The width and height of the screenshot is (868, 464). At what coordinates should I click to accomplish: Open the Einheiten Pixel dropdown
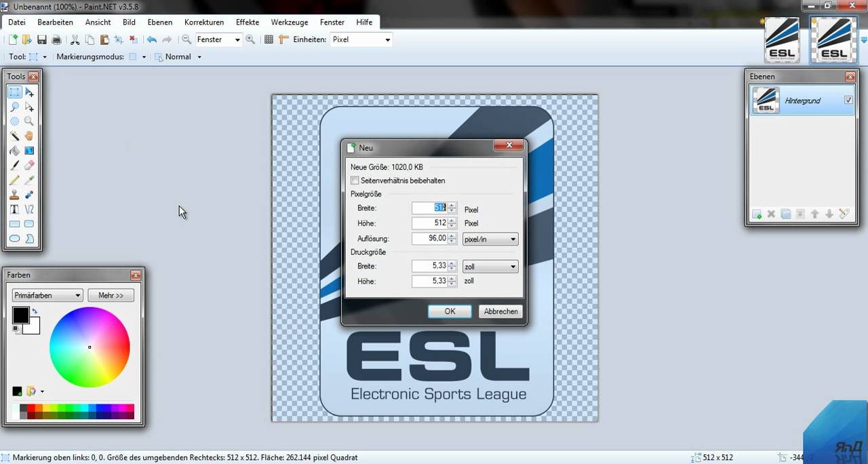387,39
